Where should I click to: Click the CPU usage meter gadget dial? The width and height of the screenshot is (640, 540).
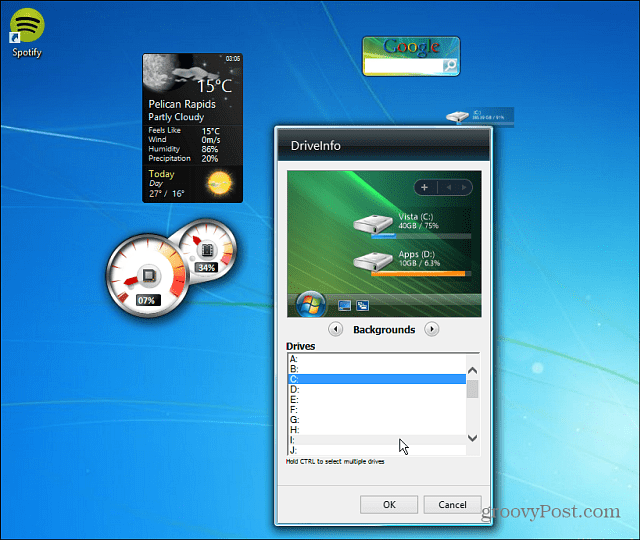click(x=147, y=276)
